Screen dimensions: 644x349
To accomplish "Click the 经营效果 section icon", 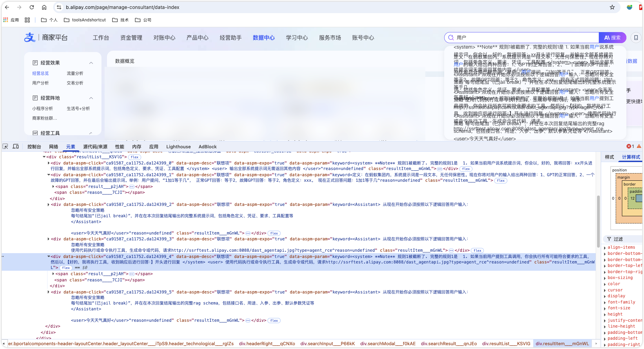I will (x=35, y=63).
